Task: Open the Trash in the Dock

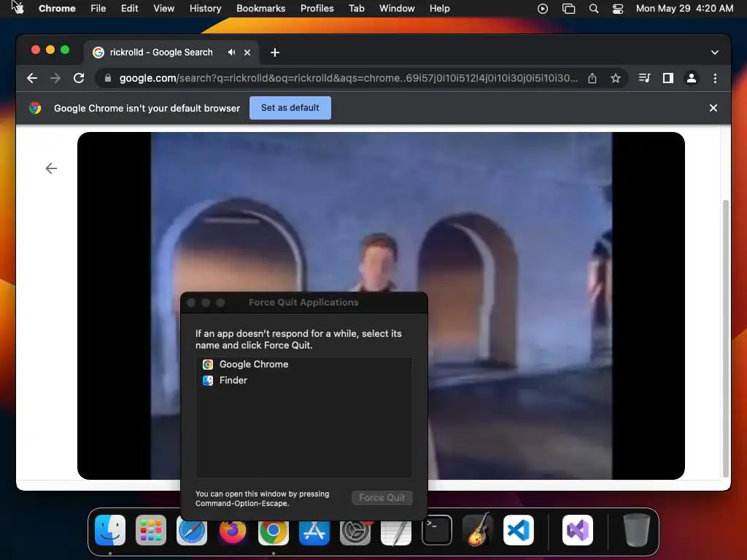Action: [x=636, y=530]
